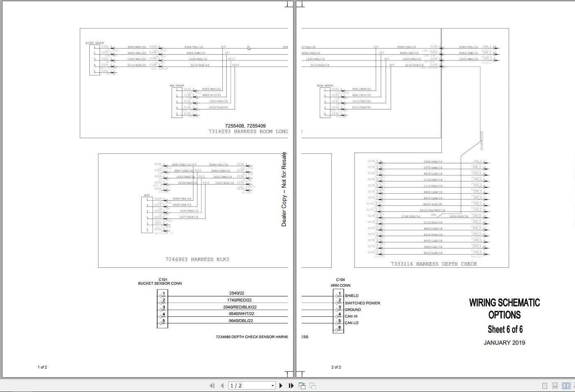Click wire label '9540/WHT/22'
This screenshot has height=392, width=575.
[x=241, y=314]
